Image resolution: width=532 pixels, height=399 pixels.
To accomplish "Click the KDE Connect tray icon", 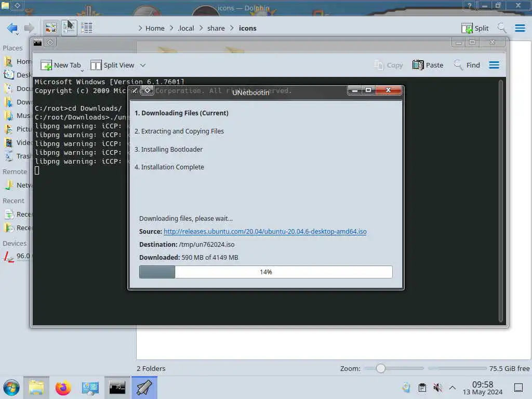I will point(406,388).
